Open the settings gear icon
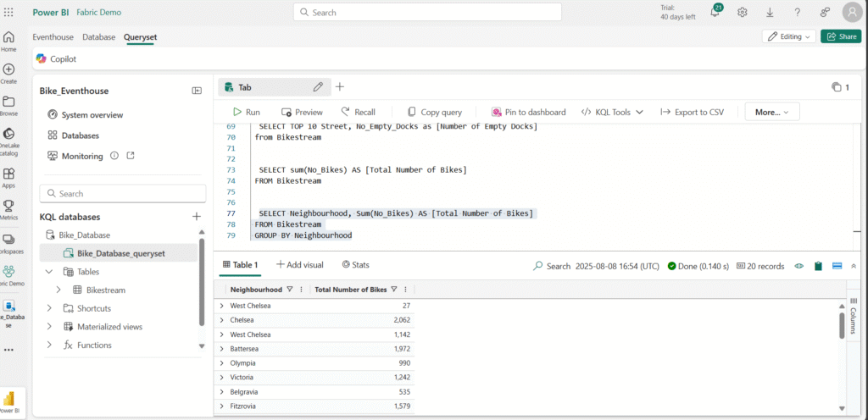The width and height of the screenshot is (868, 420). (743, 12)
